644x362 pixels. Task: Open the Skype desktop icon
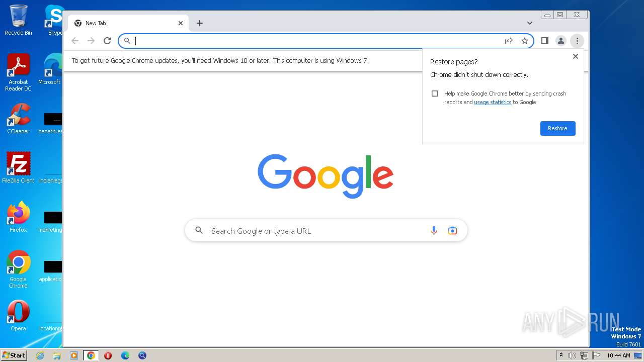click(x=54, y=20)
